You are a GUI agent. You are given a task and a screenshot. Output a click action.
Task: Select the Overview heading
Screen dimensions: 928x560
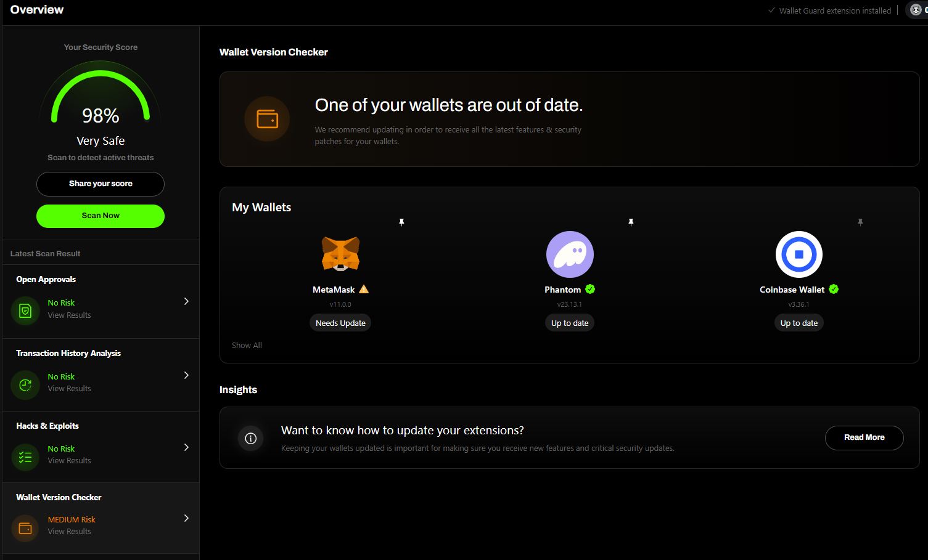(36, 9)
